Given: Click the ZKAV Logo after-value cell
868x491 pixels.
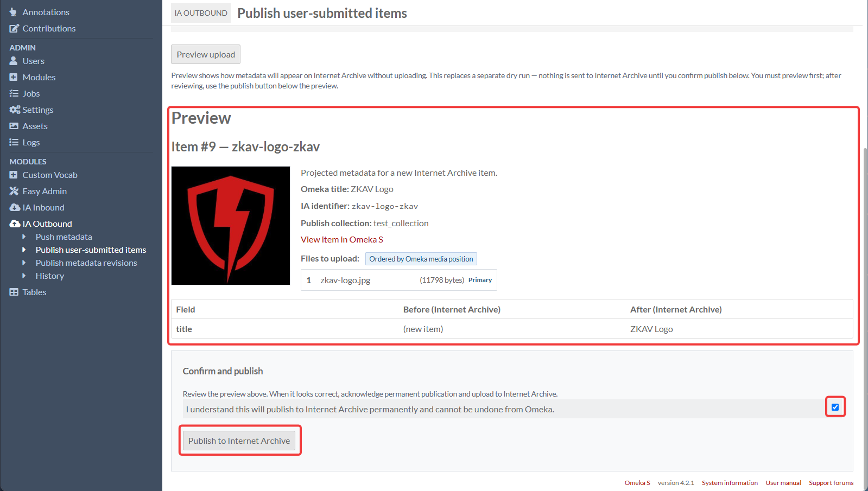Looking at the screenshot, I should point(739,329).
